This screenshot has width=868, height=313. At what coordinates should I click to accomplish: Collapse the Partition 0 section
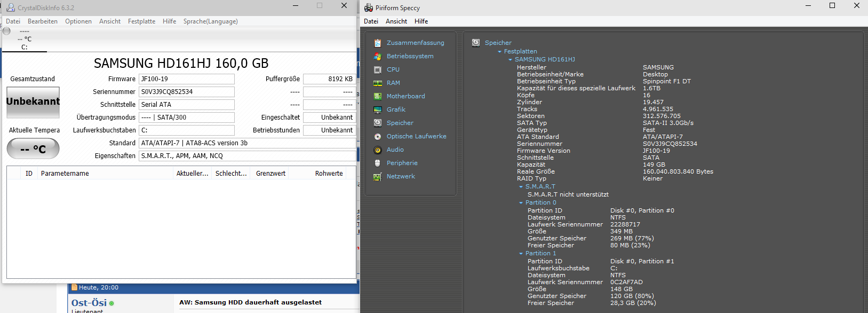pyautogui.click(x=521, y=203)
